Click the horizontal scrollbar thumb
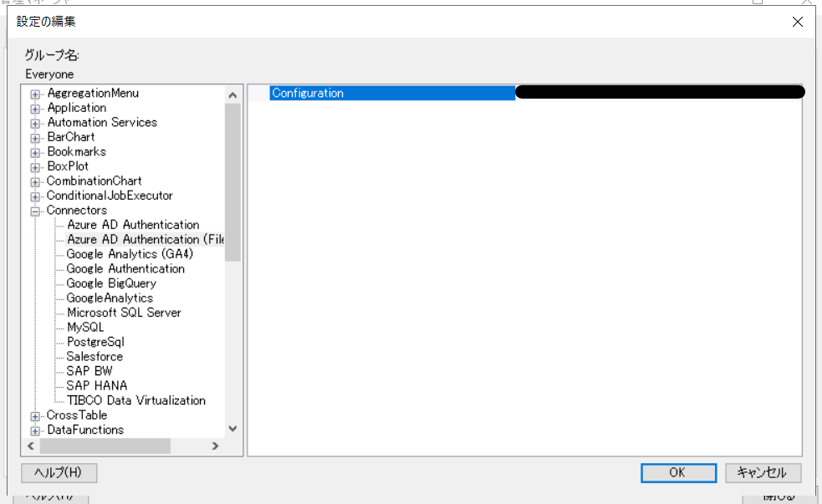Screen dimensions: 822x504 (x=105, y=445)
